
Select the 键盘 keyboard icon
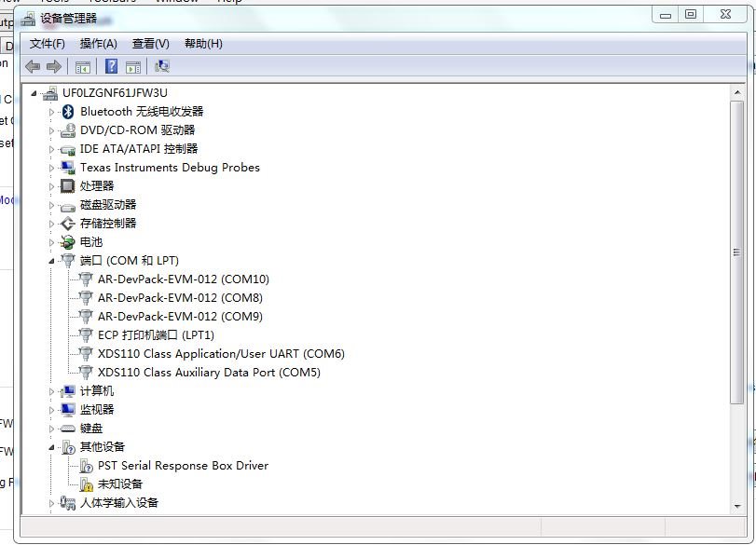pyautogui.click(x=68, y=429)
